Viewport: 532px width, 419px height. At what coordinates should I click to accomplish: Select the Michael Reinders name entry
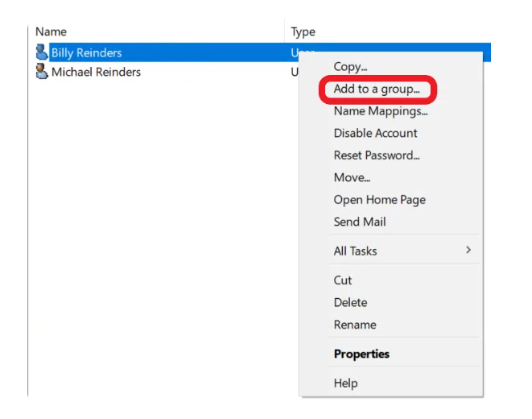[x=96, y=73]
